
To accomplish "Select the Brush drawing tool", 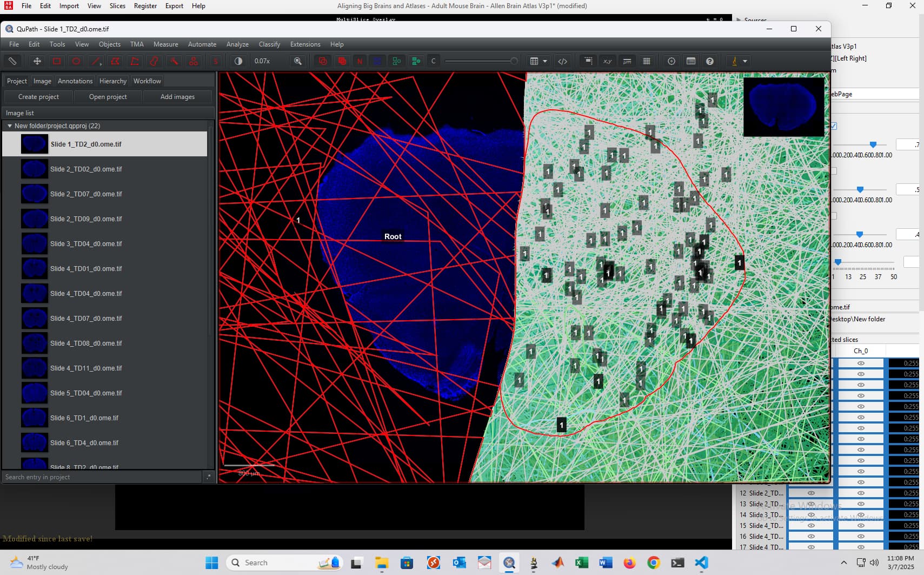I will pyautogui.click(x=154, y=61).
